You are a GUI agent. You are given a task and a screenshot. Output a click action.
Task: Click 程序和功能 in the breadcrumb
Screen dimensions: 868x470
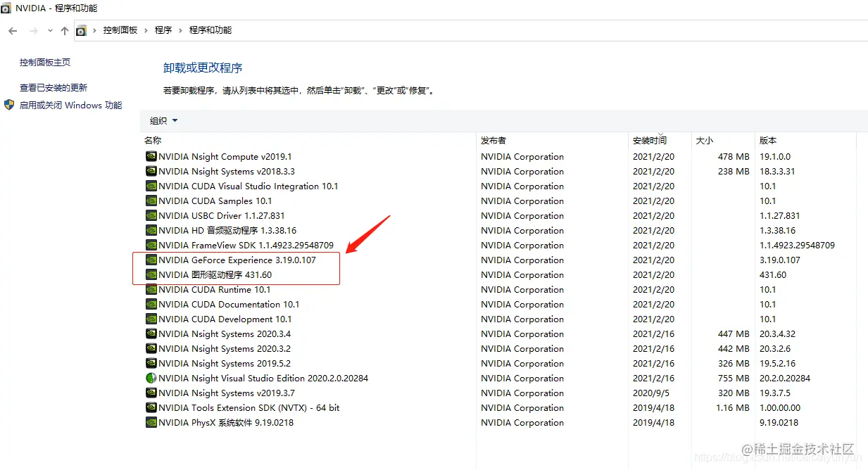click(x=210, y=30)
